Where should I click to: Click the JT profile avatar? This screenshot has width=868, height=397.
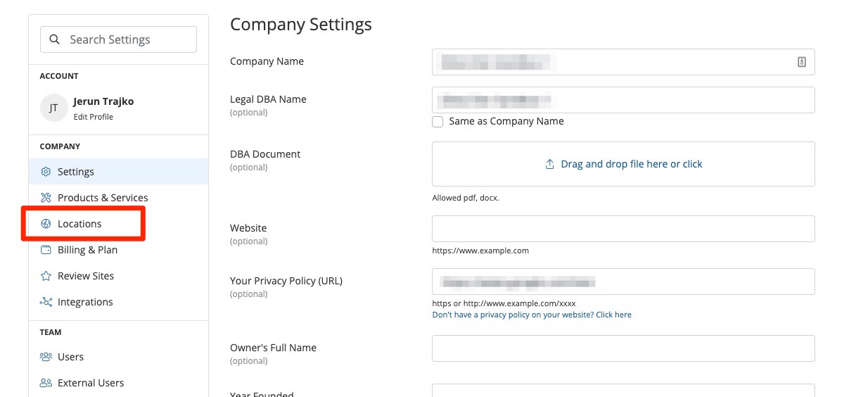tap(53, 108)
